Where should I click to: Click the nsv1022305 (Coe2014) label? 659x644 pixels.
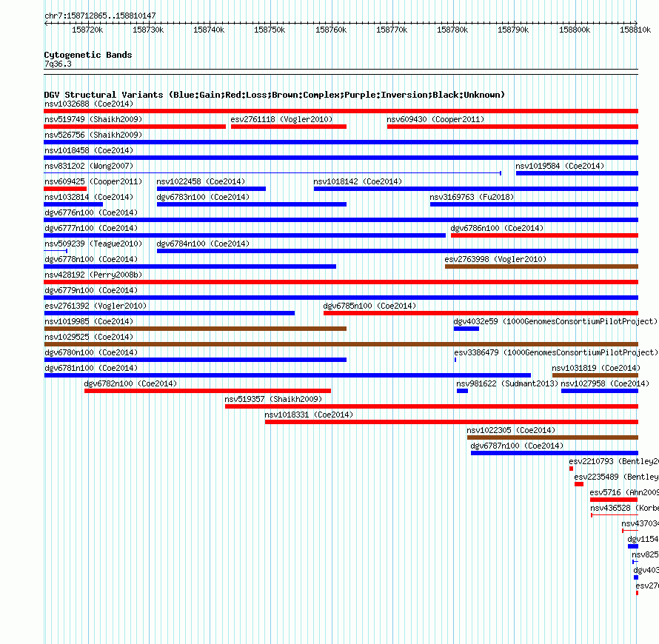511,430
